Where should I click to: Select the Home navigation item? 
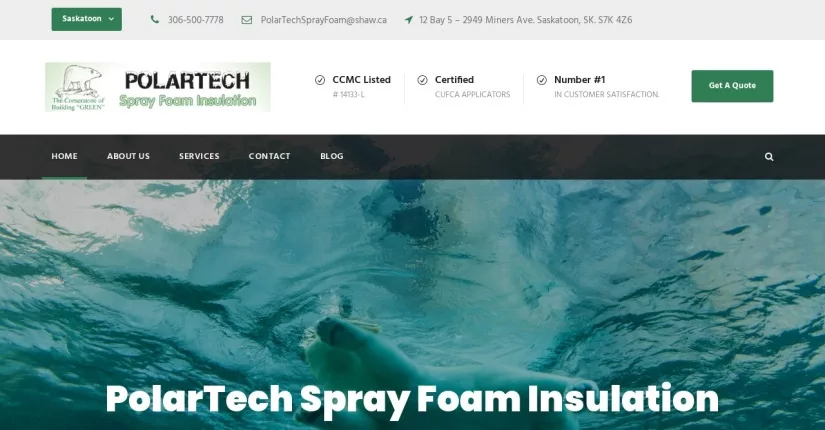tap(64, 156)
